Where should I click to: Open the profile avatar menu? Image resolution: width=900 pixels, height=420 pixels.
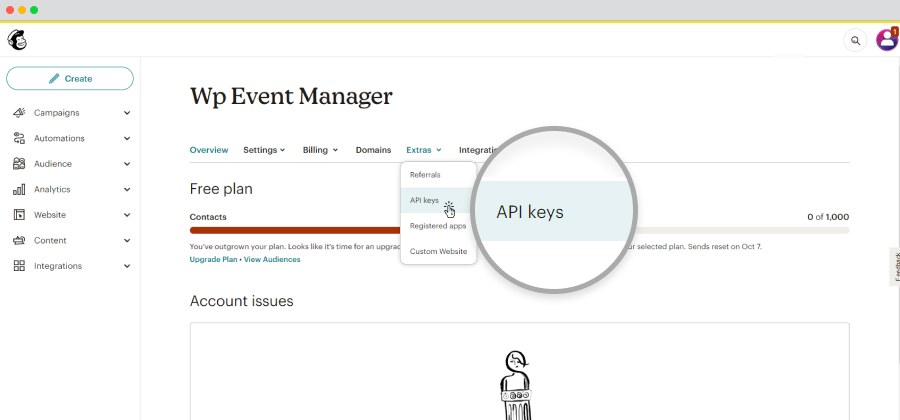pos(887,40)
